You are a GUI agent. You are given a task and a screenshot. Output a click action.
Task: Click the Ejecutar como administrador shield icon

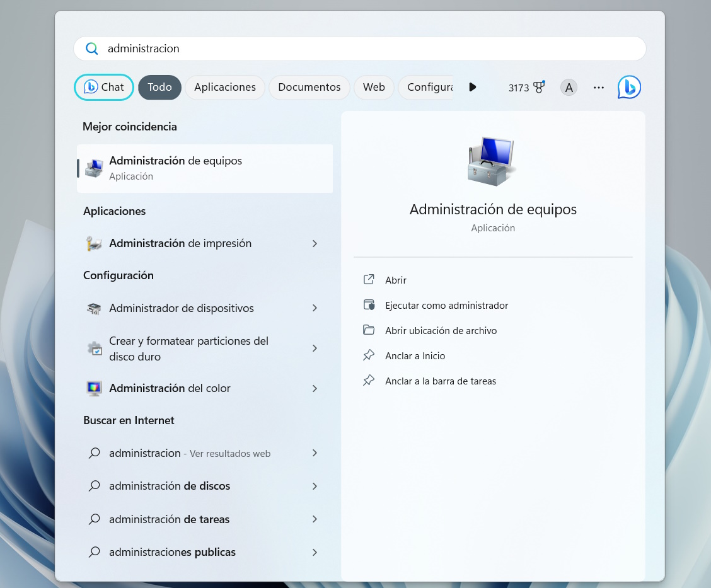(x=369, y=304)
